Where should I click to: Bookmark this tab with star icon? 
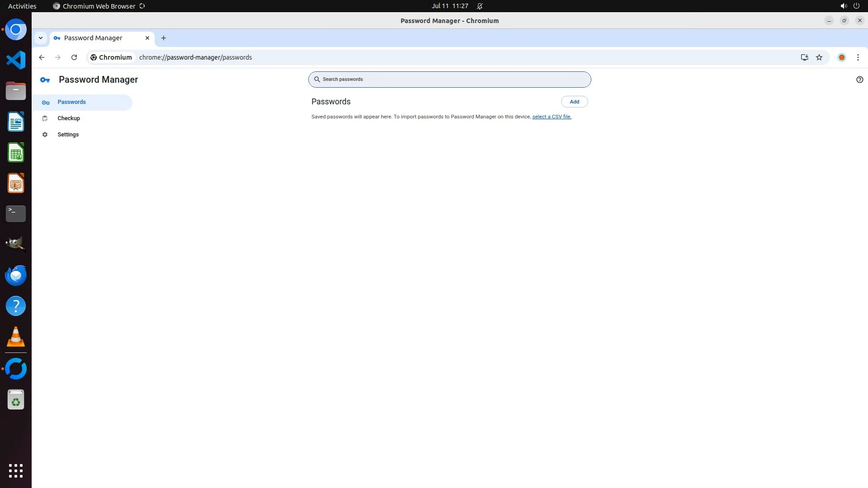point(819,57)
